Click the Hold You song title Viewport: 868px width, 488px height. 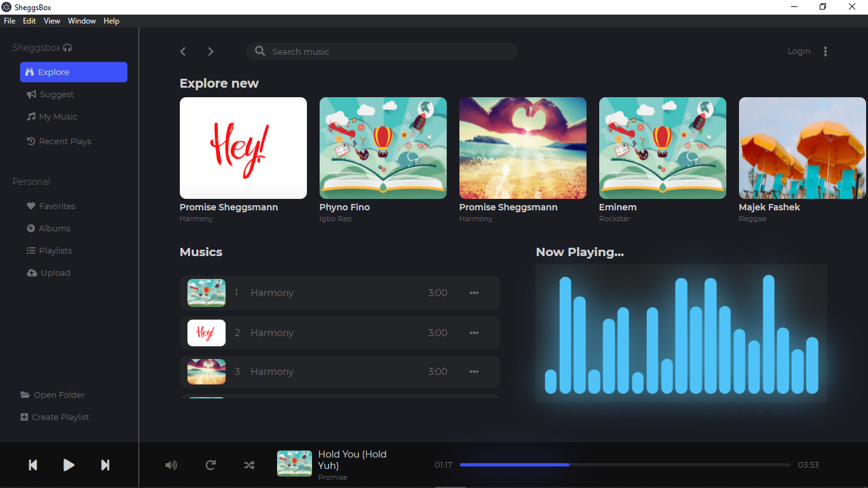point(352,460)
